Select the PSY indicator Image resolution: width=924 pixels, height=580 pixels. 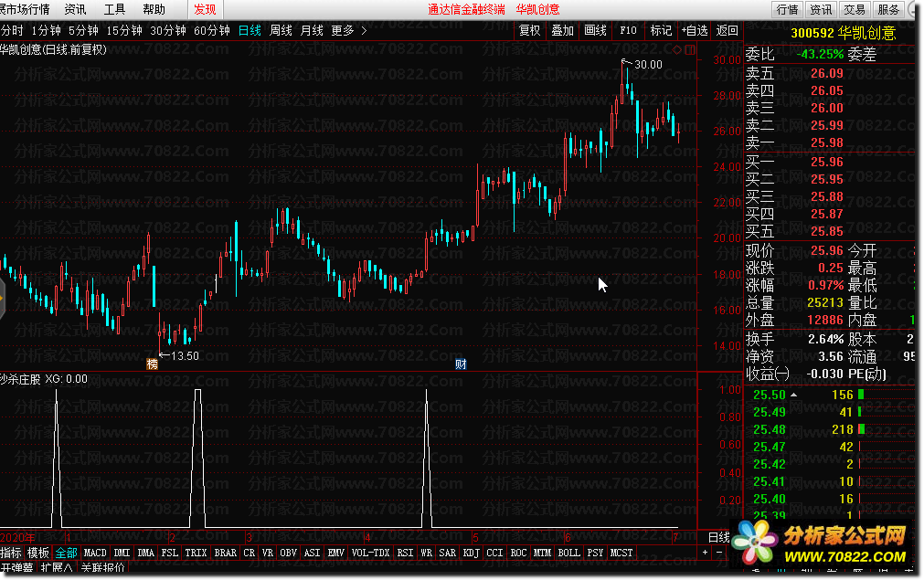(595, 553)
